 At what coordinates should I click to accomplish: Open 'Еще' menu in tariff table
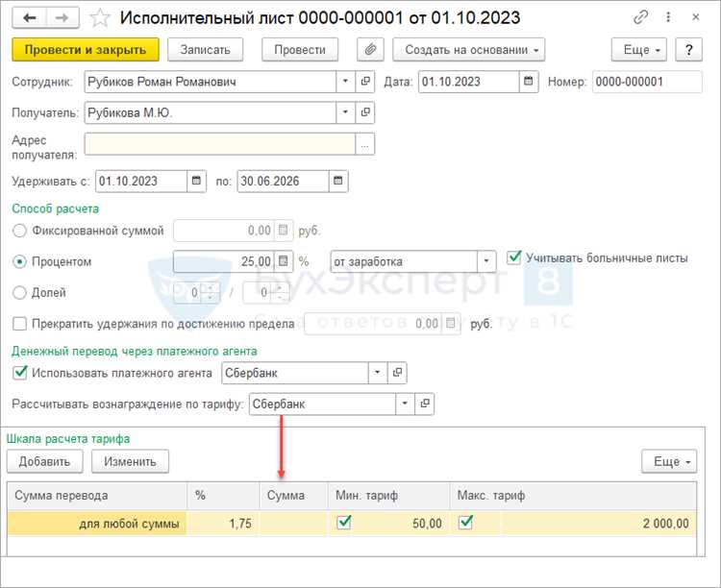point(668,462)
